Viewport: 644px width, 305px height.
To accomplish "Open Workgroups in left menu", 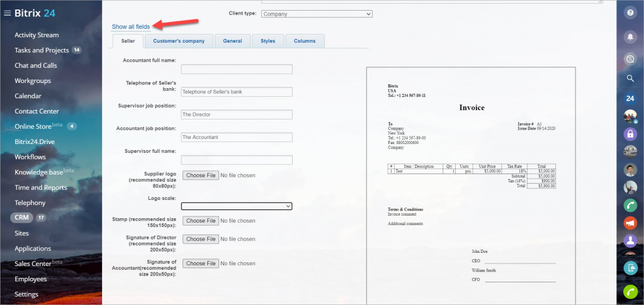I will tap(33, 81).
